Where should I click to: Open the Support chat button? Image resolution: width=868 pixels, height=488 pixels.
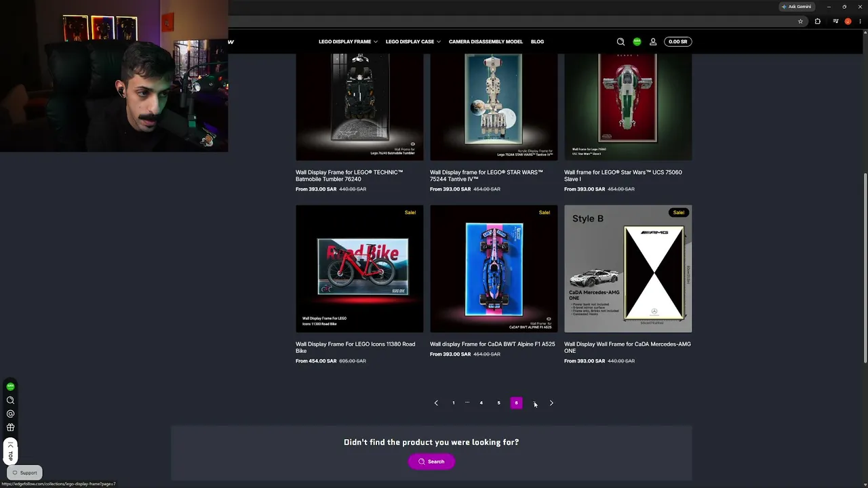(x=25, y=472)
